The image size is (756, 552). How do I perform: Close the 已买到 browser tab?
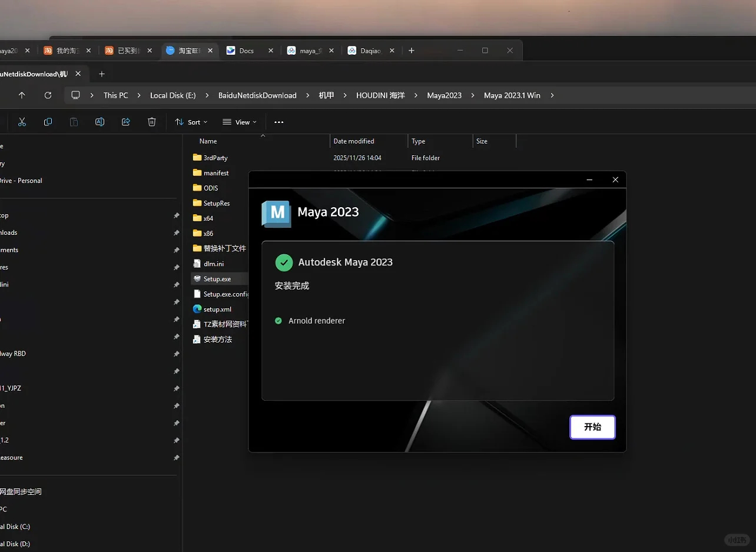click(x=150, y=51)
